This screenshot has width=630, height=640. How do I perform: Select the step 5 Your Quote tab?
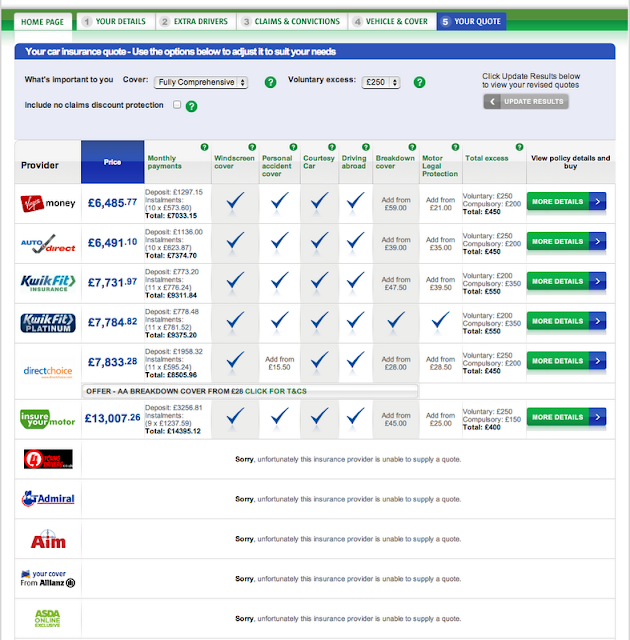pos(471,21)
